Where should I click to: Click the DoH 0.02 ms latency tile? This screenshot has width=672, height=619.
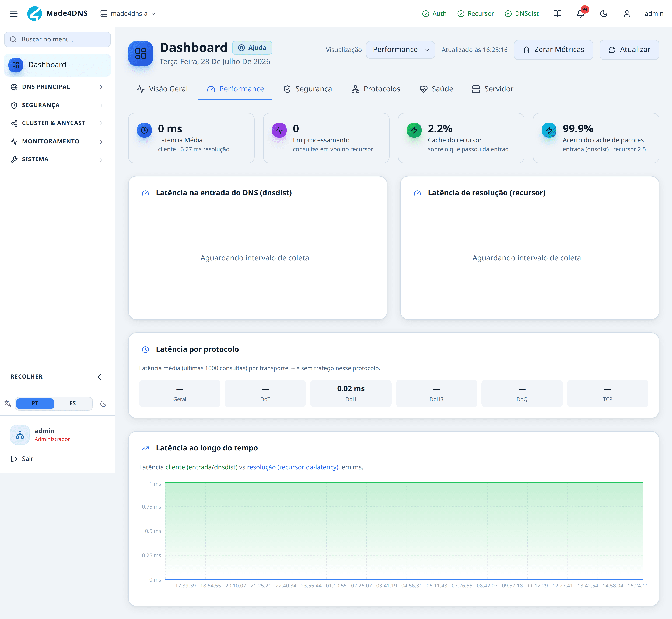click(x=351, y=393)
